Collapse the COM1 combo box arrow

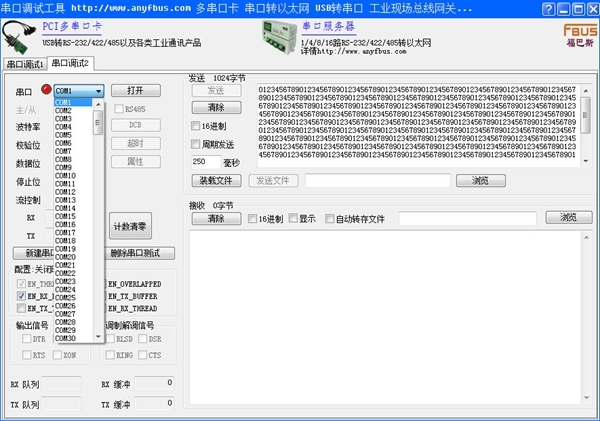pos(98,91)
